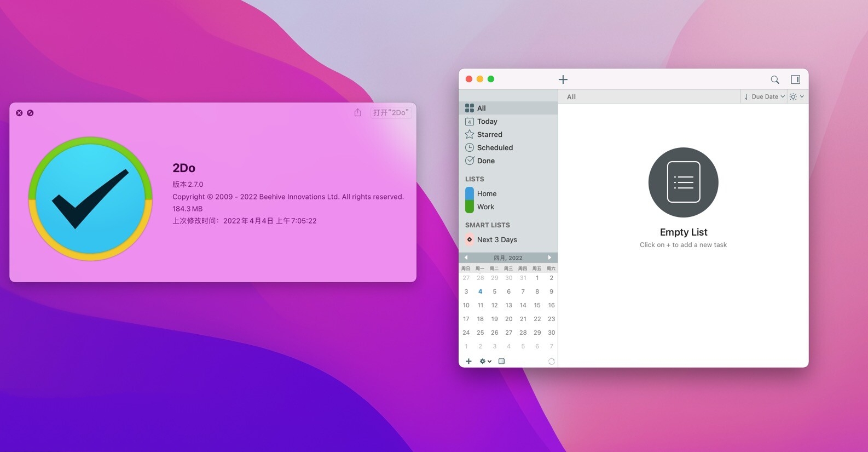Click the yellow minimize button of the 2Do window
This screenshot has width=868, height=452.
tap(480, 79)
